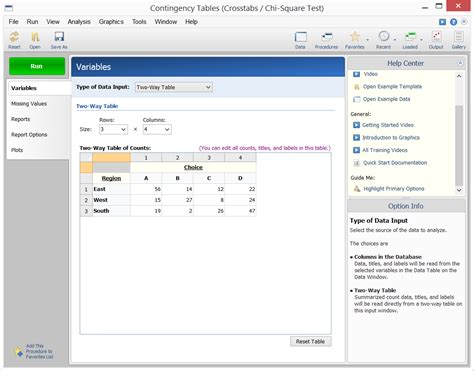Open the Data window icon
Viewport: 474px width, 371px height.
click(x=300, y=37)
